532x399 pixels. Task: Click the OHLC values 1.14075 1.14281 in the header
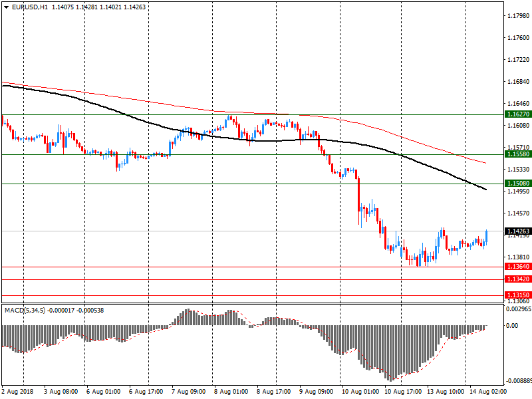(x=74, y=7)
